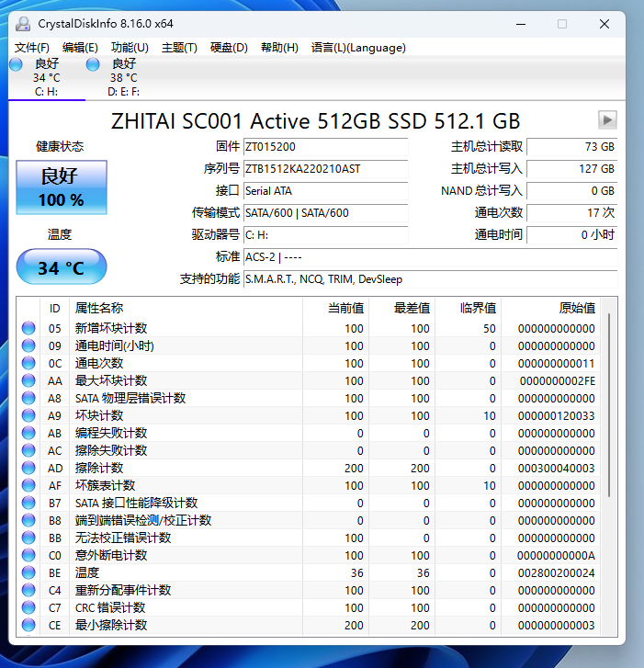The image size is (644, 668).
Task: Click status orb for C0 意外断电计数
Action: [28, 555]
